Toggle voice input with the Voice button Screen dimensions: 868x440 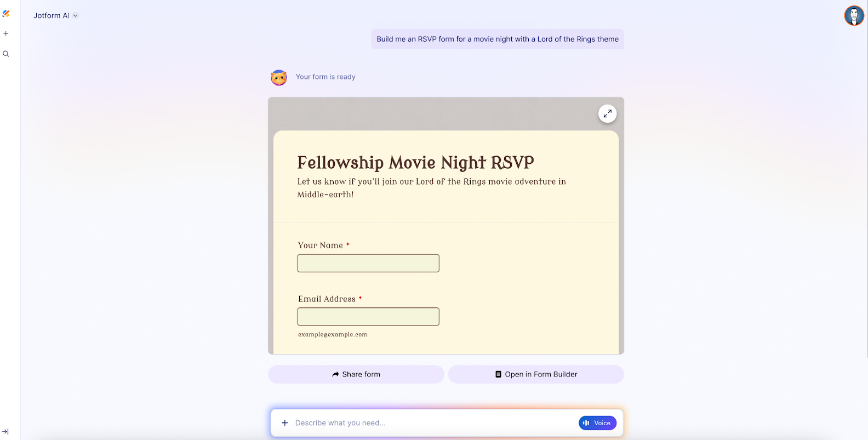(x=597, y=422)
